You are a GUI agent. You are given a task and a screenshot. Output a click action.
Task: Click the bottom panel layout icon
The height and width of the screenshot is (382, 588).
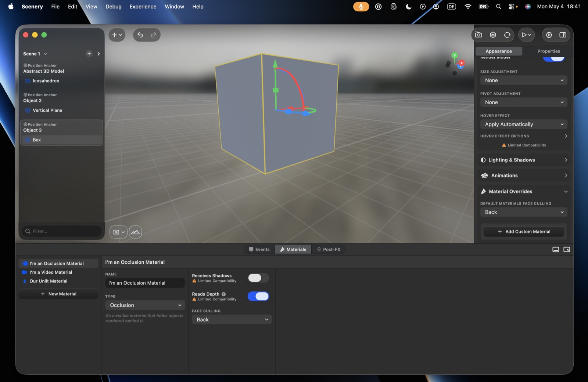556,249
